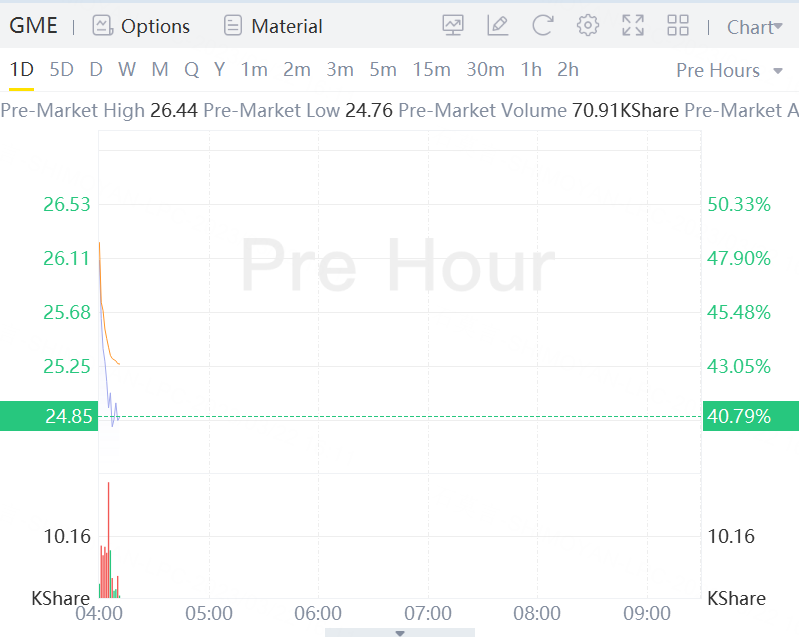Refresh the chart with reload icon
Image resolution: width=799 pixels, height=637 pixels.
tap(543, 25)
